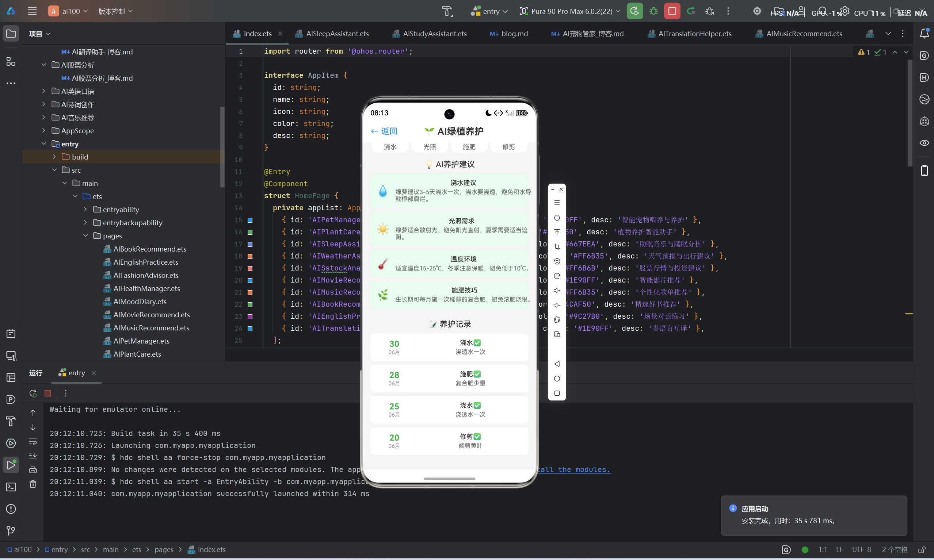Open the 版本控制 dropdown

coord(115,11)
